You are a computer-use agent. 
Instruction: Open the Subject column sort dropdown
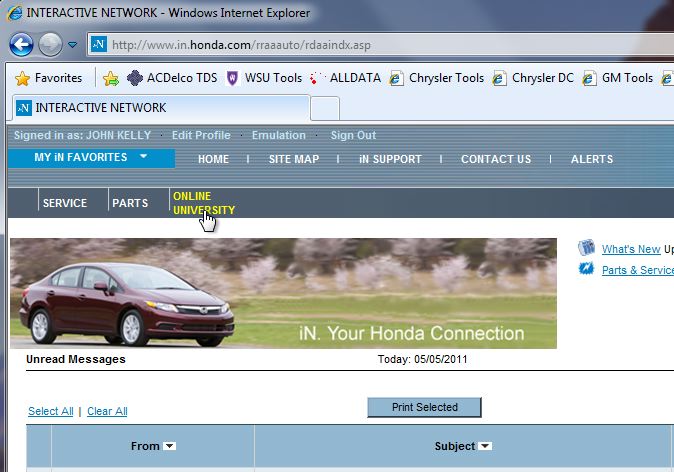[x=485, y=446]
